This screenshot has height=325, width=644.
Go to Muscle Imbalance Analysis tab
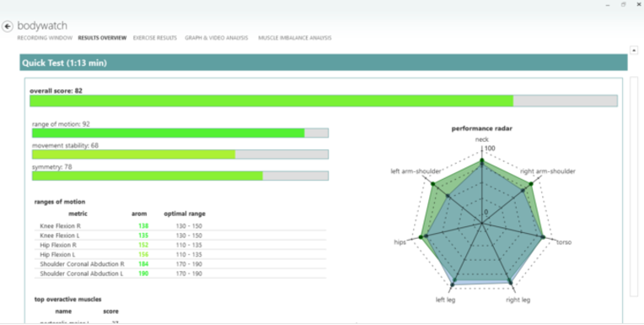[x=295, y=38]
